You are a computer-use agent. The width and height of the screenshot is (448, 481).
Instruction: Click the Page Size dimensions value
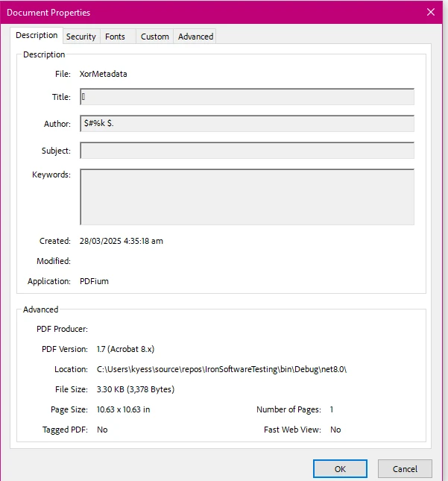coord(123,409)
